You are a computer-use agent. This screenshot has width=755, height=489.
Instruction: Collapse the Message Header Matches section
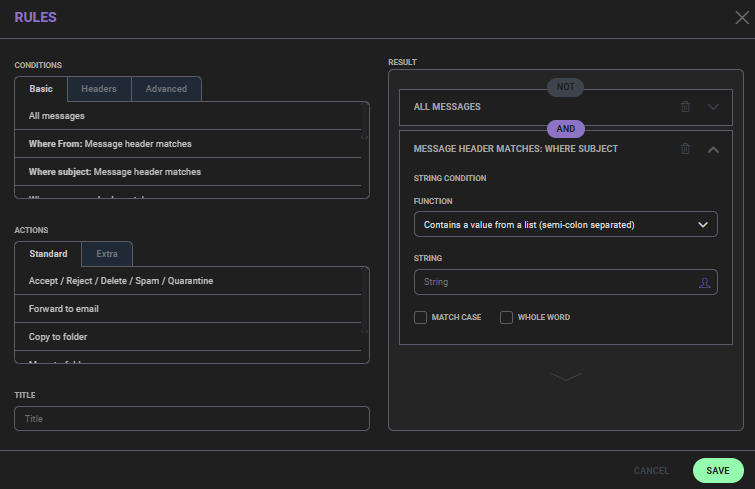point(713,149)
